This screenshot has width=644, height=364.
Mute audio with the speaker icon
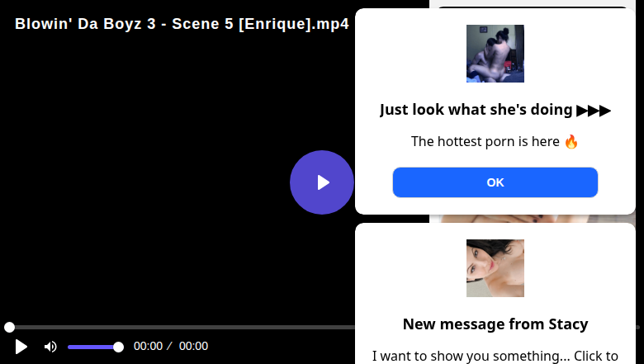click(x=50, y=347)
